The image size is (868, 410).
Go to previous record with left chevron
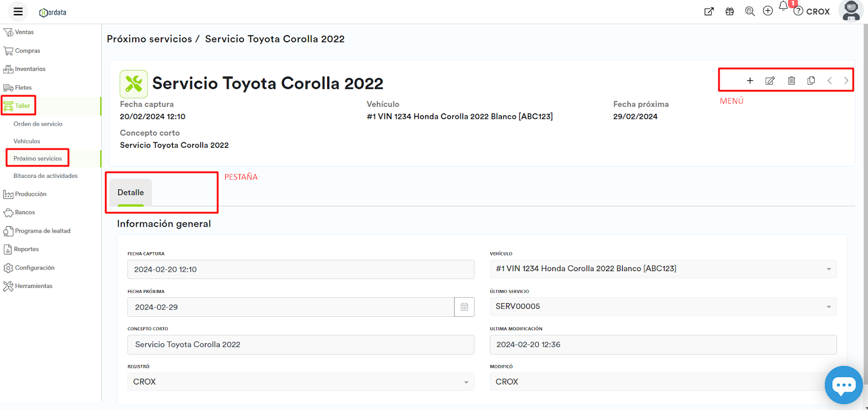(829, 81)
